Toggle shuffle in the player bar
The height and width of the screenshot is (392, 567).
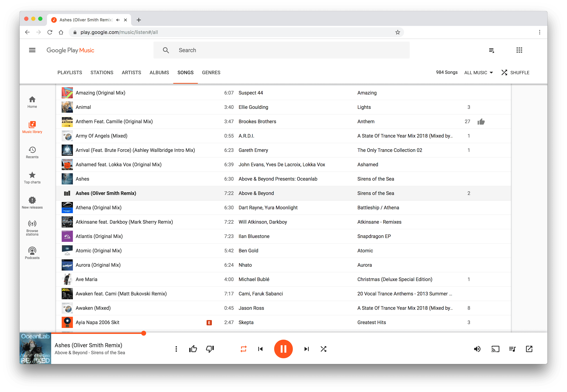click(x=323, y=349)
